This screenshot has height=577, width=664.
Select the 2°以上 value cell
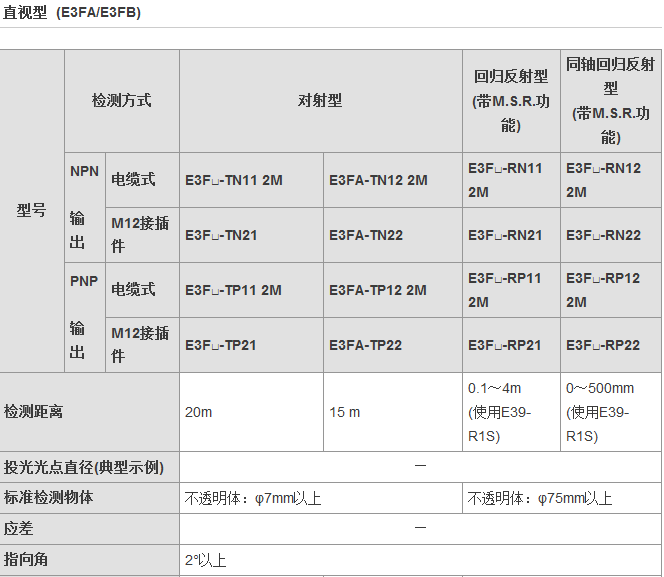click(x=206, y=560)
